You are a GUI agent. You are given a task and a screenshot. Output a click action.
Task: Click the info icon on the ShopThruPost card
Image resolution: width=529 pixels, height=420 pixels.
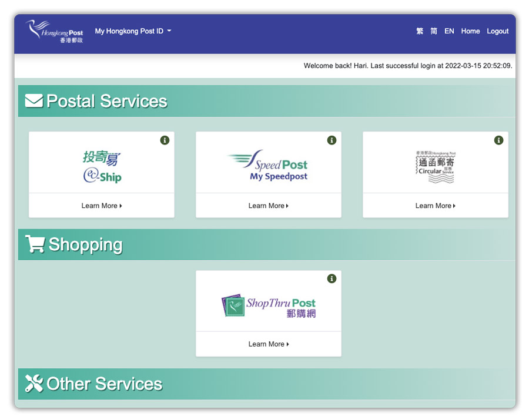pos(332,279)
